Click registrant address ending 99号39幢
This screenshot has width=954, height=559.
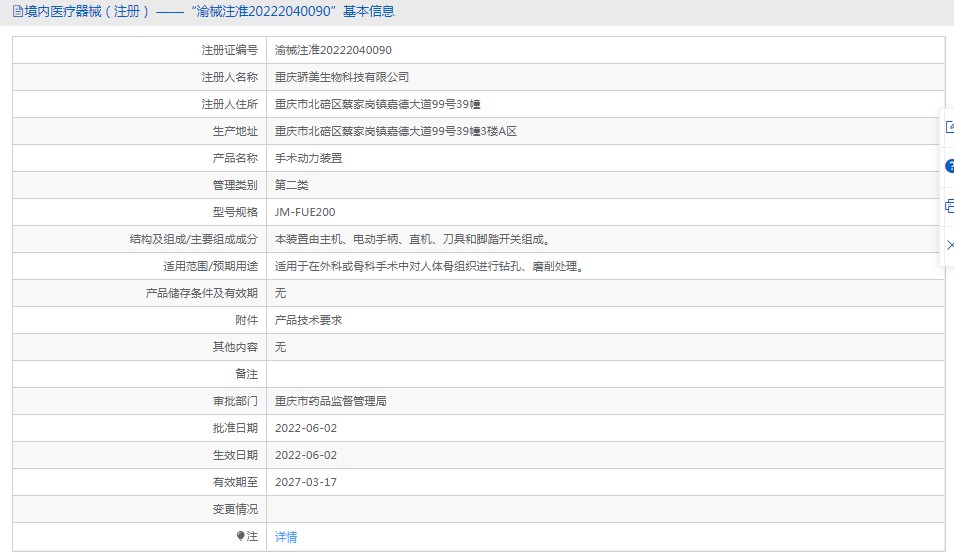coord(378,104)
